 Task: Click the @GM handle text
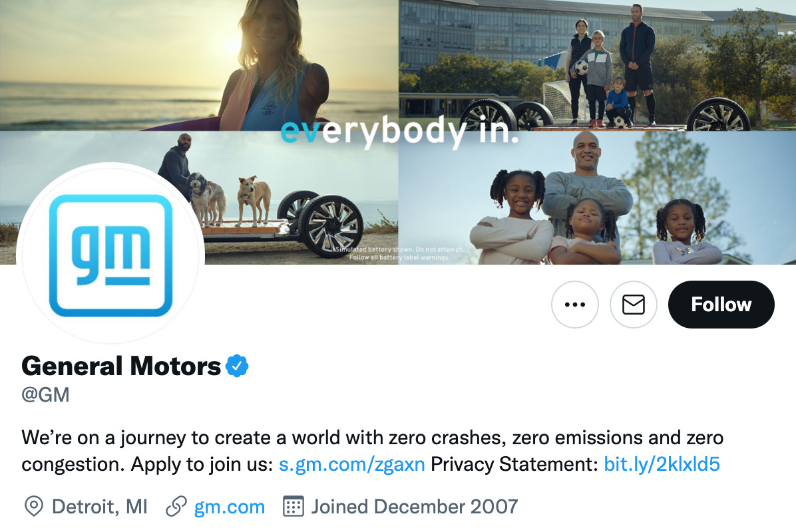tap(45, 394)
